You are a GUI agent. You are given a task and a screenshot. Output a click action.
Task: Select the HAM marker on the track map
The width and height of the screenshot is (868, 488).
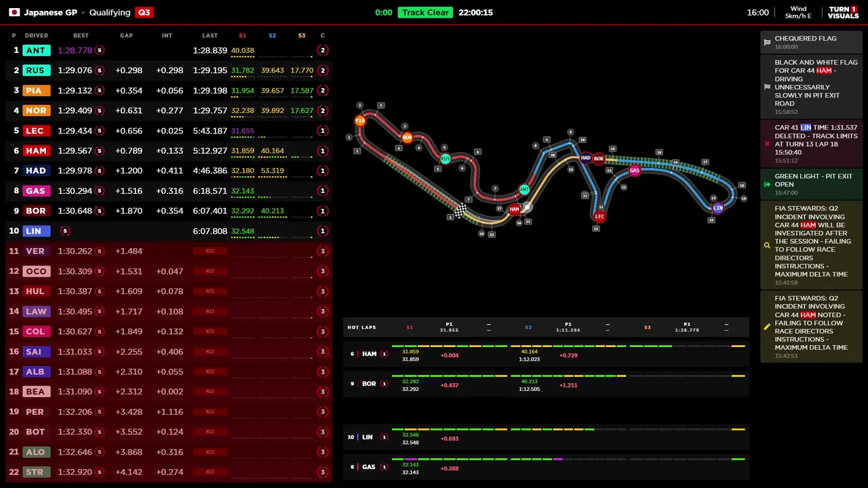click(x=515, y=209)
